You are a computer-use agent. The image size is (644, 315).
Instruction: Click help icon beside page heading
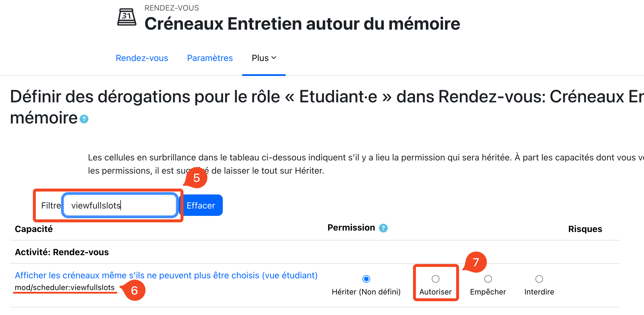click(x=84, y=119)
